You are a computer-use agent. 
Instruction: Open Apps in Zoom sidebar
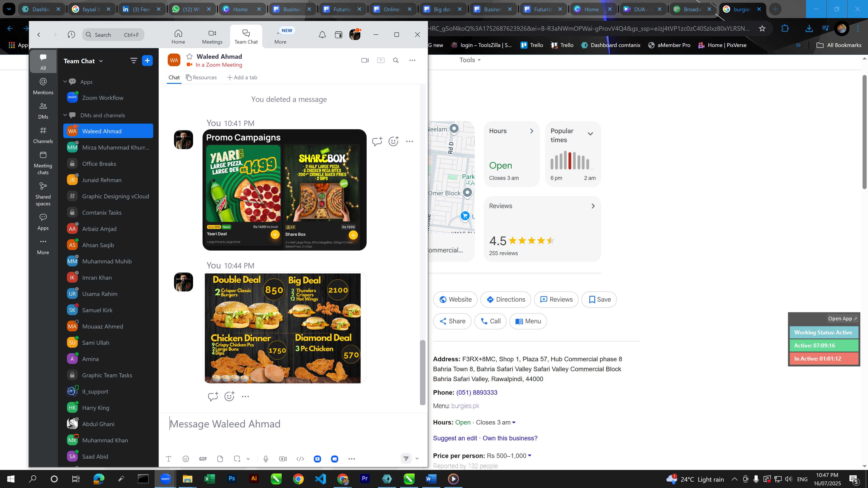coord(43,222)
